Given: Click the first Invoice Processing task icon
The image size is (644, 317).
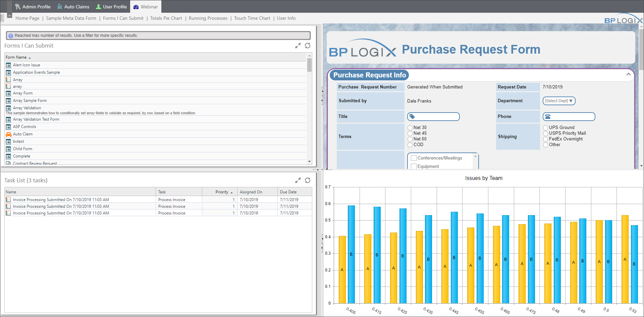Looking at the screenshot, I should click(x=8, y=200).
